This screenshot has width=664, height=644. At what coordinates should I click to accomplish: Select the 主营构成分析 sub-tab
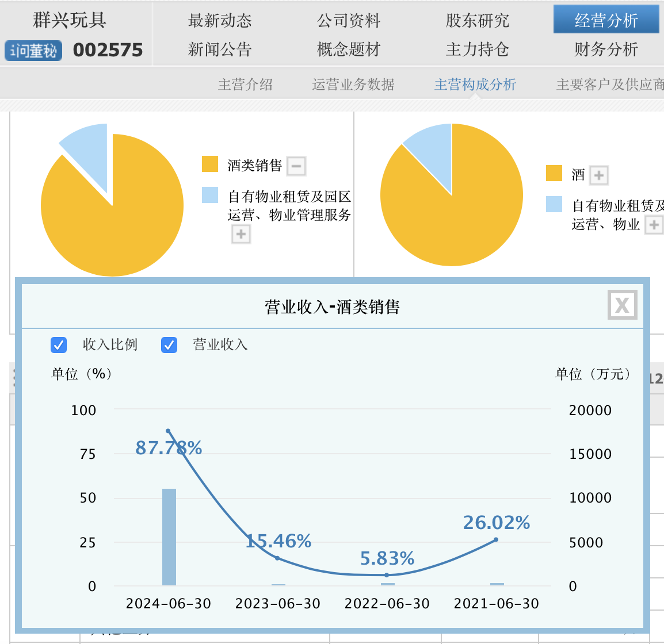click(x=475, y=85)
